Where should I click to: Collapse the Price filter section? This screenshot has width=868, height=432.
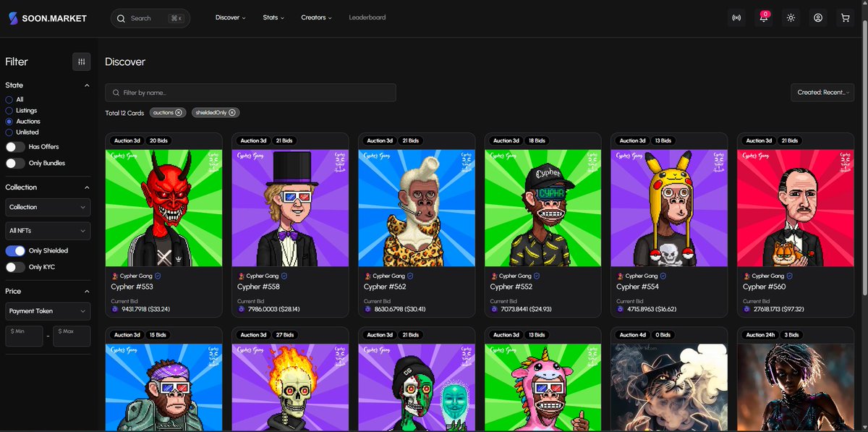pos(87,292)
